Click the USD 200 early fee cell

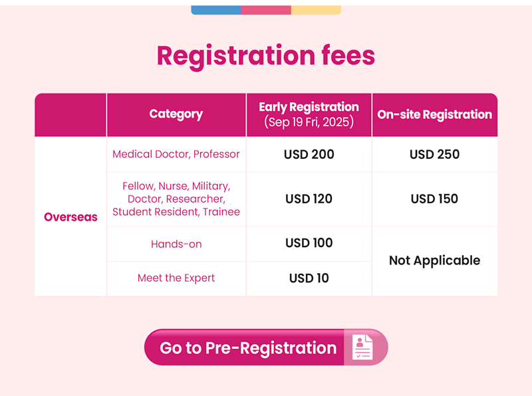click(309, 154)
